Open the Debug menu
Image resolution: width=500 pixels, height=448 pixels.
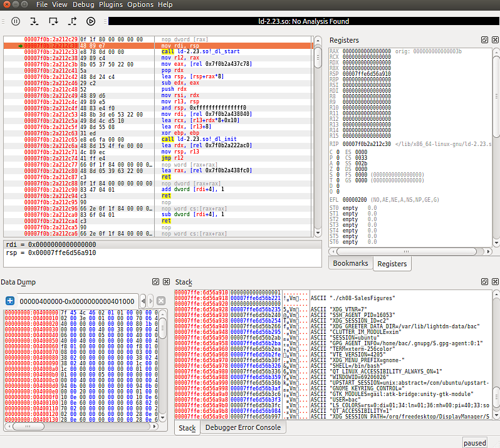point(83,4)
